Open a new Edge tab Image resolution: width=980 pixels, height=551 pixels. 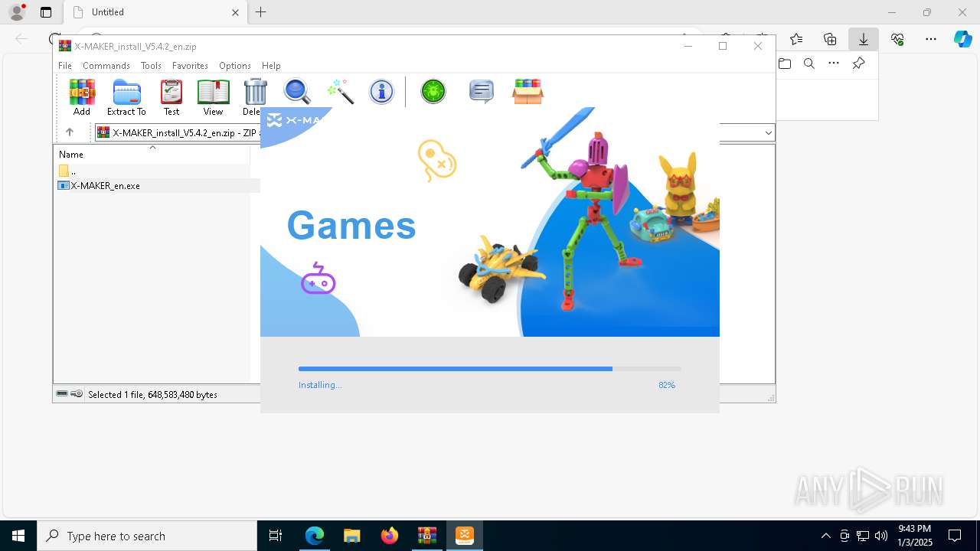tap(261, 12)
